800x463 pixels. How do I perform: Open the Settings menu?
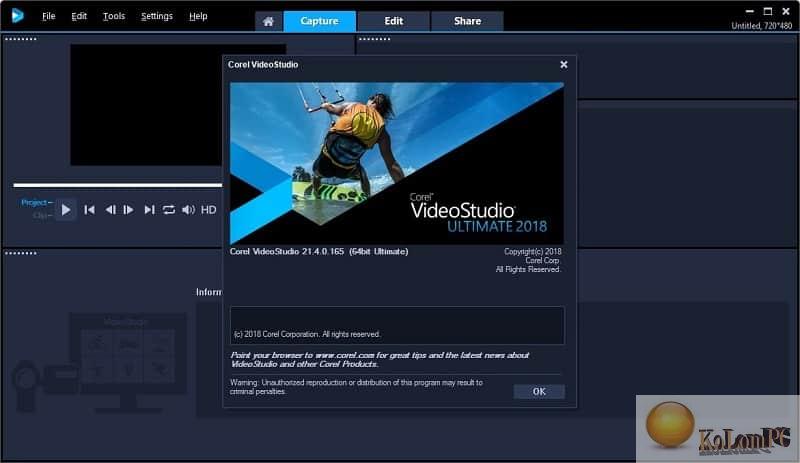click(157, 16)
